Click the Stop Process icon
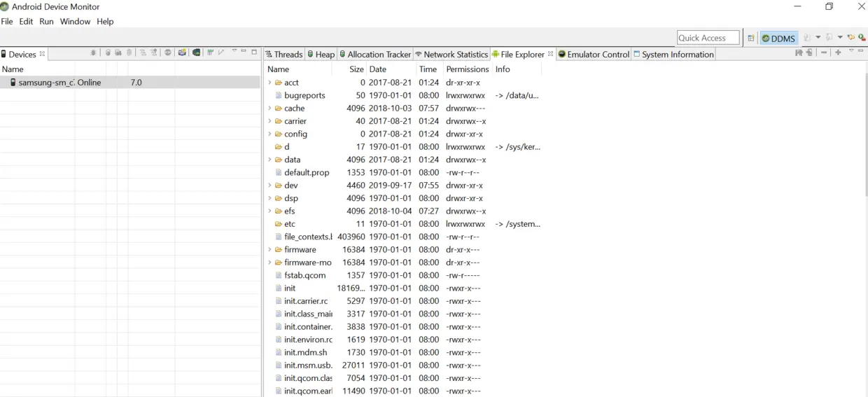This screenshot has width=868, height=397. tap(168, 53)
